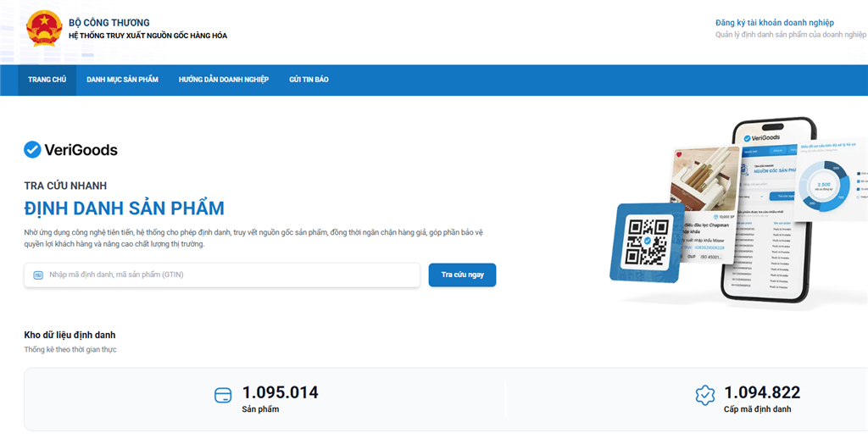Click the Kho dữ liệu định danh heading
Viewport: 868px width, 439px height.
tap(70, 335)
